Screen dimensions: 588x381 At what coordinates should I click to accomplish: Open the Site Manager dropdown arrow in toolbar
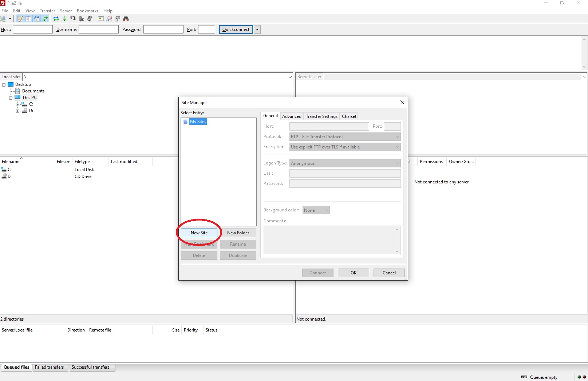[10, 19]
